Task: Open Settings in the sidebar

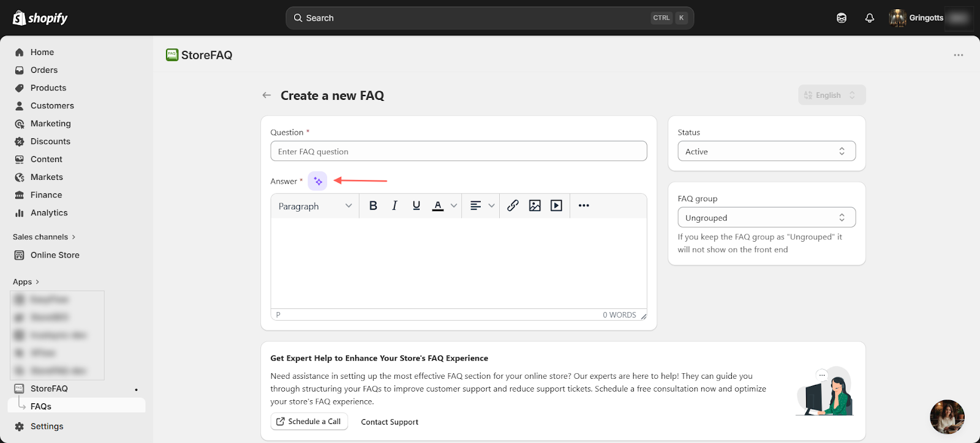Action: (x=47, y=426)
